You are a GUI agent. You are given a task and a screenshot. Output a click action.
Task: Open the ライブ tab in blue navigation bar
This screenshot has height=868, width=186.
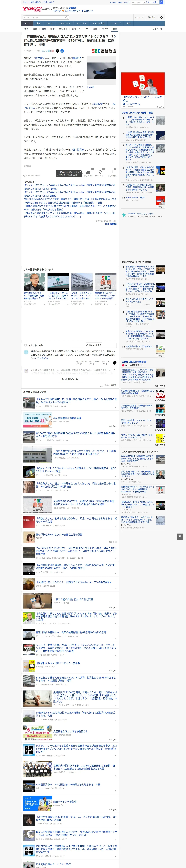(49, 23)
